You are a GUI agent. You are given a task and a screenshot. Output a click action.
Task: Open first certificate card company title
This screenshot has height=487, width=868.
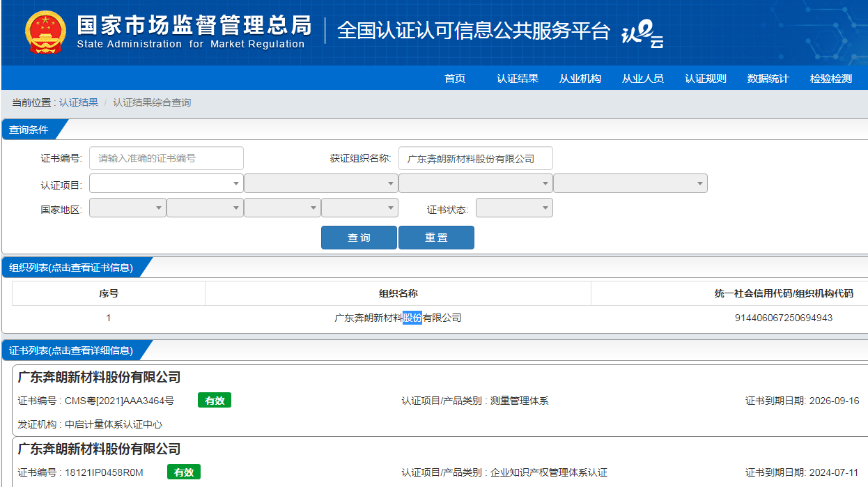point(99,377)
